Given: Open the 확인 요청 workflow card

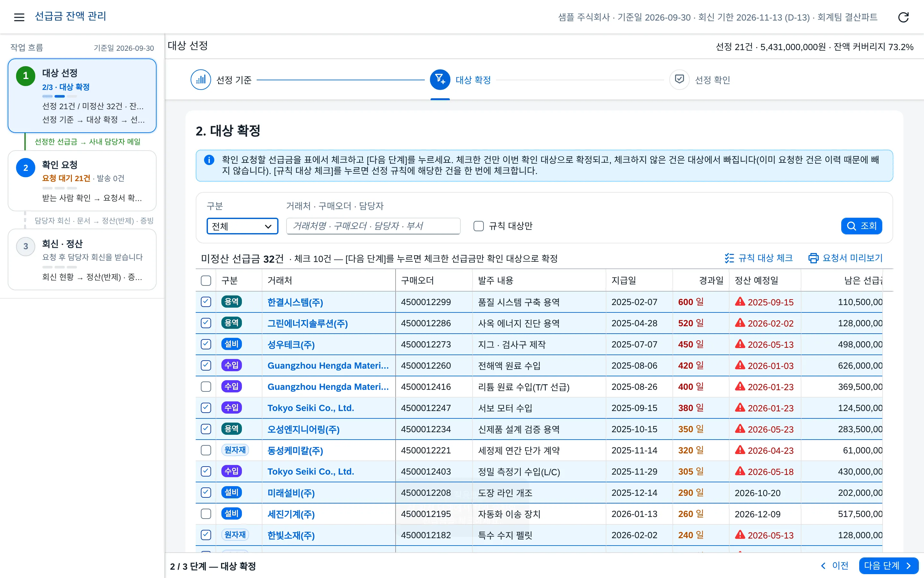Looking at the screenshot, I should (82, 180).
